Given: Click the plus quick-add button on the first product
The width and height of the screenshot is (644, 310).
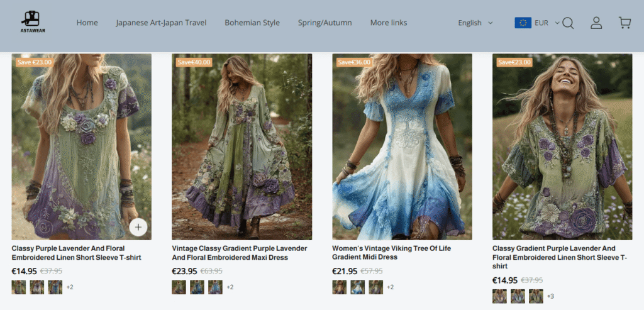Looking at the screenshot, I should point(138,227).
